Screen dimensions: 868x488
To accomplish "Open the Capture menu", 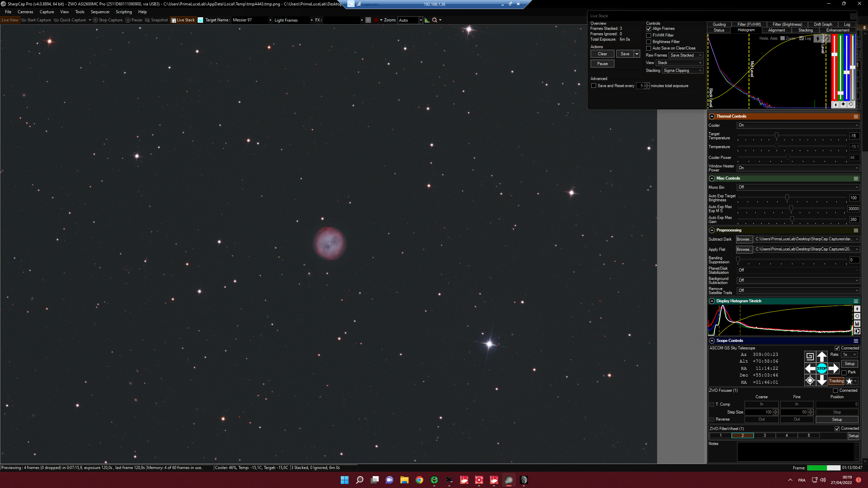I will point(47,12).
